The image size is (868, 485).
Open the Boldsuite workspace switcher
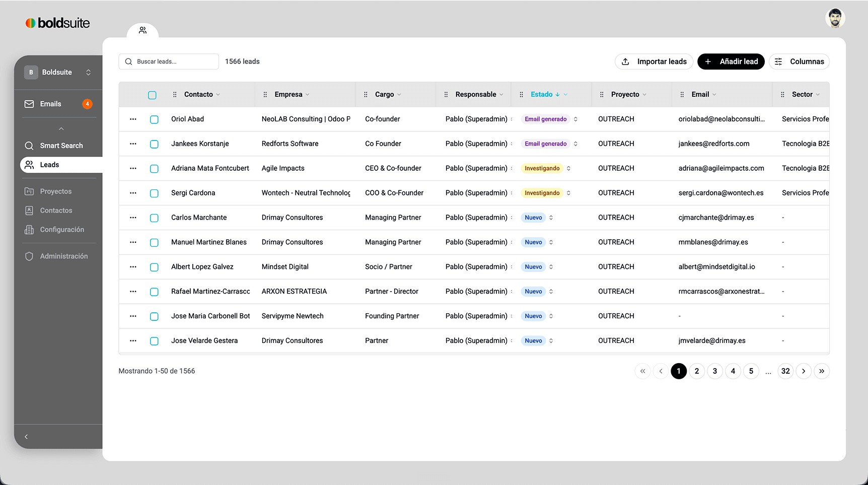(x=58, y=72)
